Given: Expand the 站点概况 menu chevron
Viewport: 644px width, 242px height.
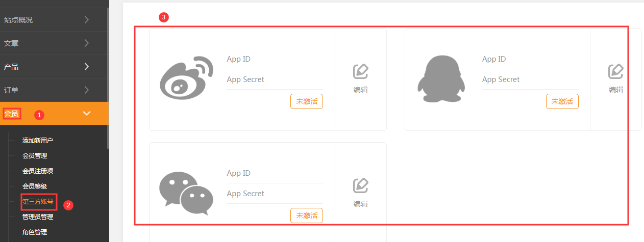Looking at the screenshot, I should [x=86, y=20].
